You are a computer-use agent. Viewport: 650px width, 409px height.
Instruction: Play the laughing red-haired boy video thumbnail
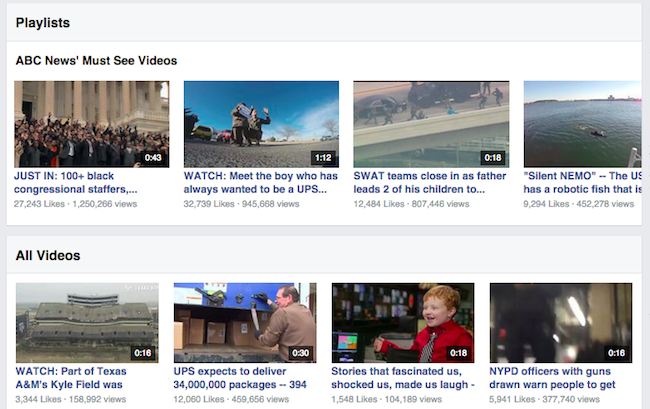coord(402,322)
